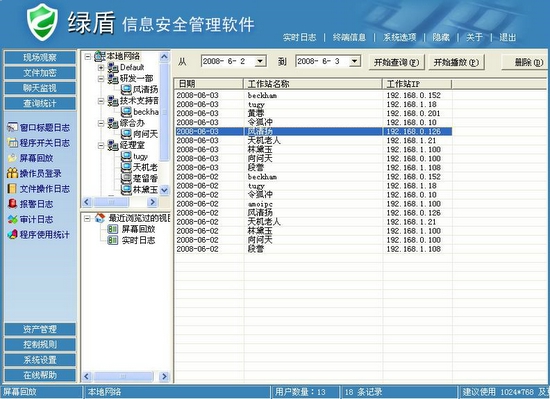Open the end date dropdown arrow
Viewport: 550px width, 399px height.
[x=355, y=61]
